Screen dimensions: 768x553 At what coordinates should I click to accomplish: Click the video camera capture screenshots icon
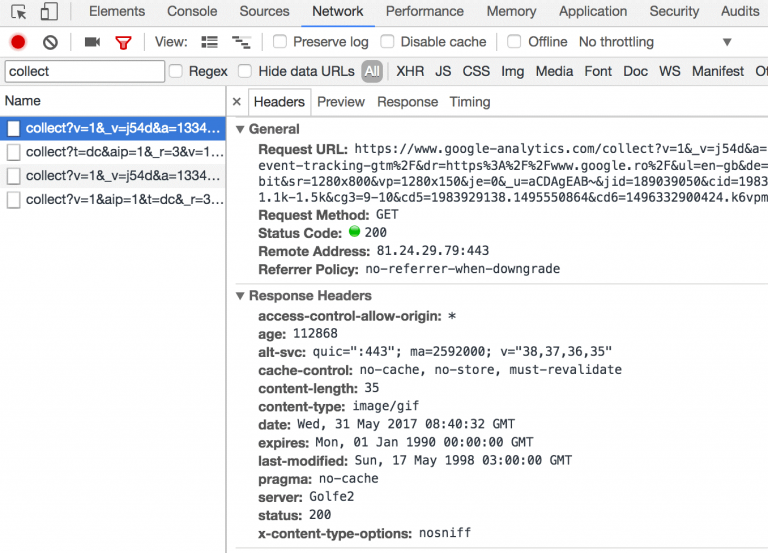92,42
